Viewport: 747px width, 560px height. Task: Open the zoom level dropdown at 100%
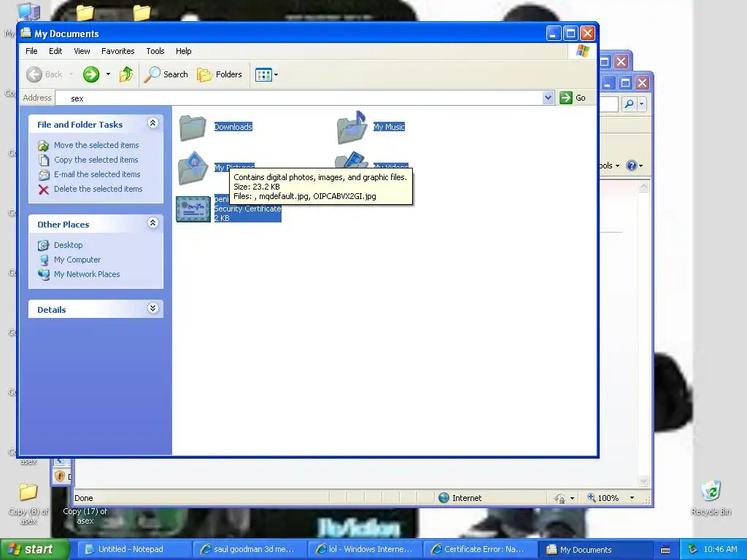(632, 498)
